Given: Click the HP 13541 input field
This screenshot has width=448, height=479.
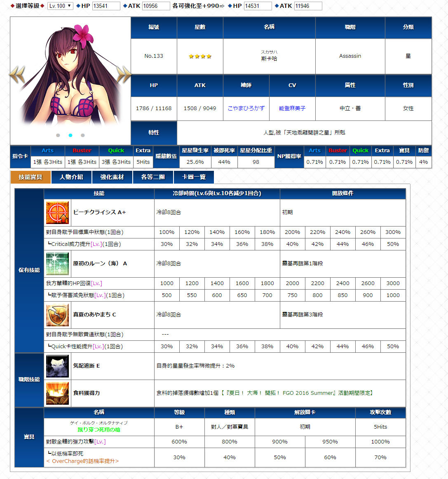Looking at the screenshot, I should [x=106, y=6].
